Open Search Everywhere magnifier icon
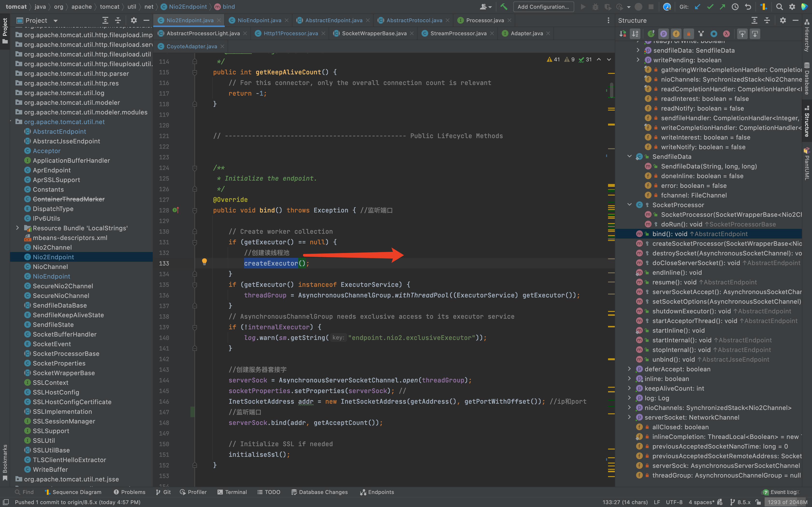This screenshot has width=812, height=507. click(779, 7)
